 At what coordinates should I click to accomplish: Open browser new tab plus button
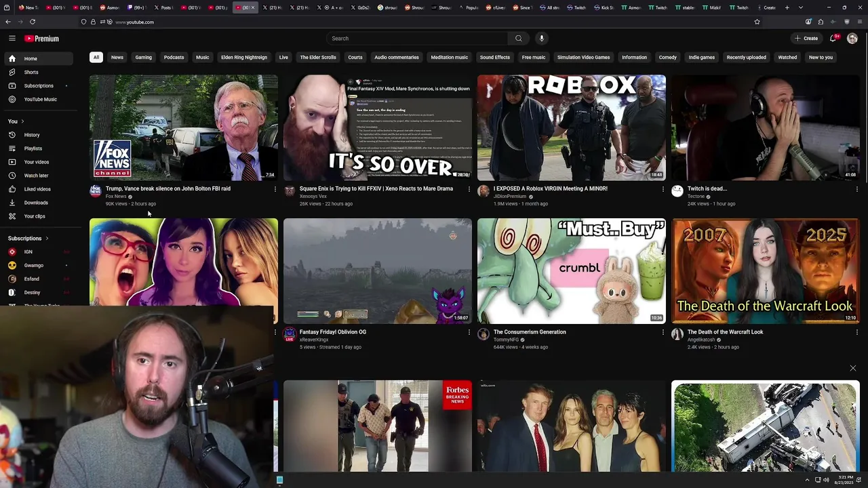pos(787,7)
